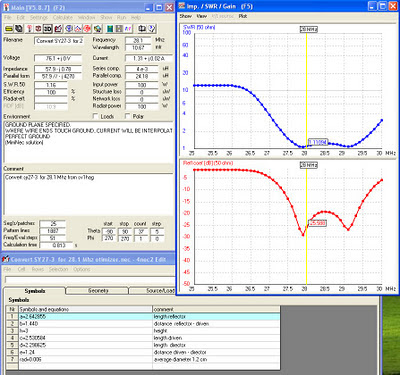Image resolution: width=400 pixels, height=375 pixels.
Task: Select row 6 symbol e=1.24
Action: (86, 352)
